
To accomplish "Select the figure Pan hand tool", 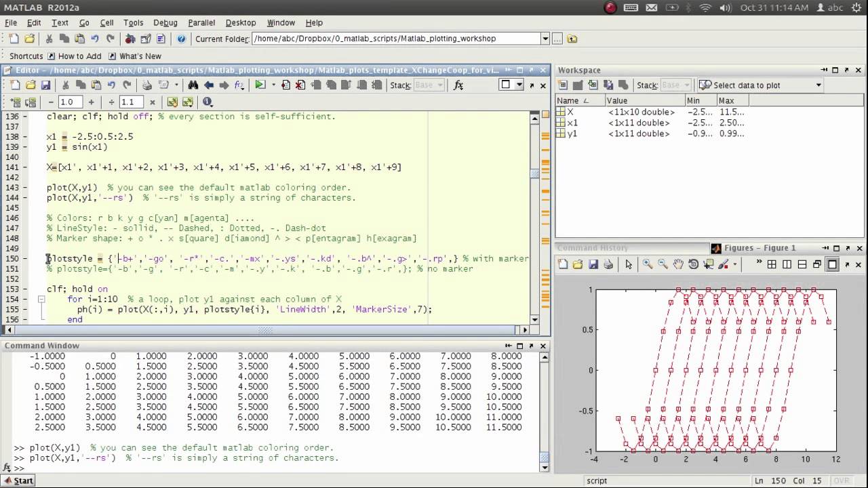I will point(678,264).
